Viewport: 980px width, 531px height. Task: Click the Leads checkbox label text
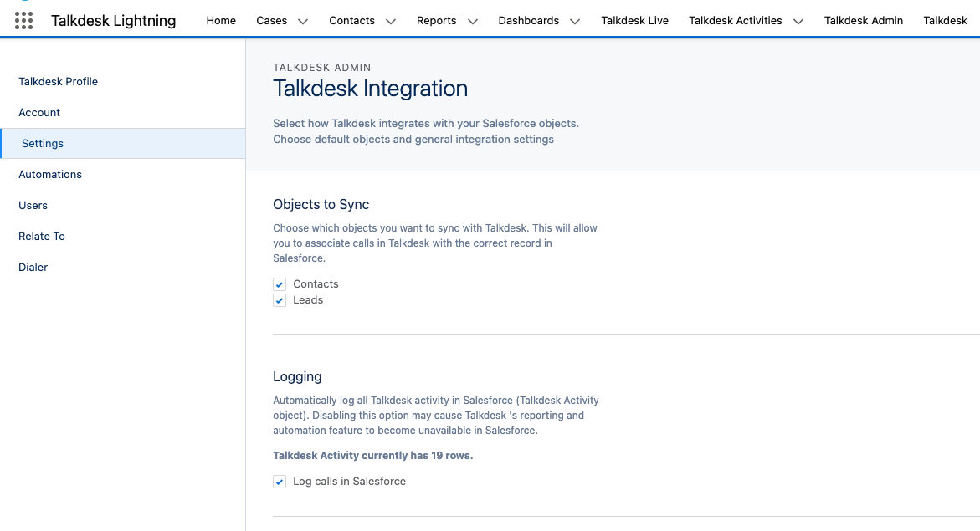pos(308,300)
